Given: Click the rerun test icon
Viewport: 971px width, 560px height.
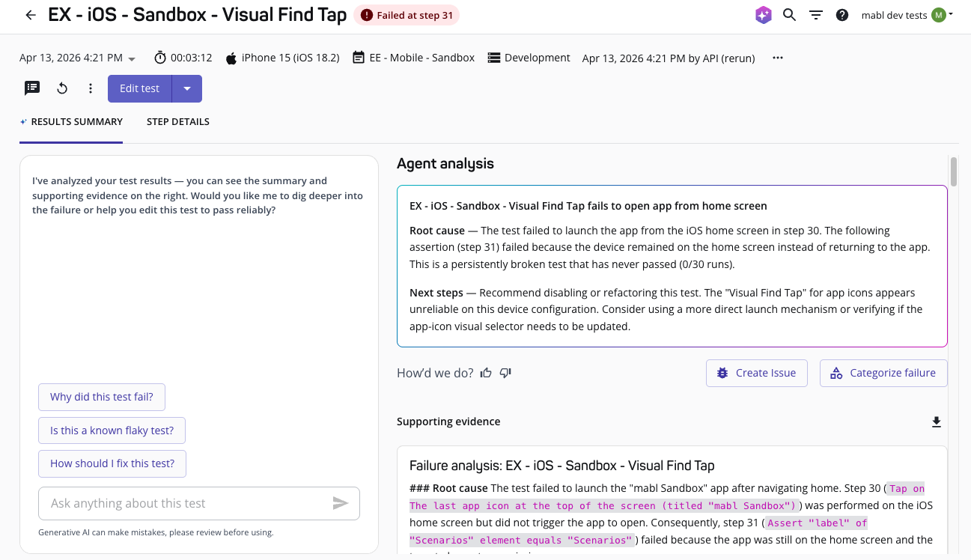Looking at the screenshot, I should (x=62, y=88).
